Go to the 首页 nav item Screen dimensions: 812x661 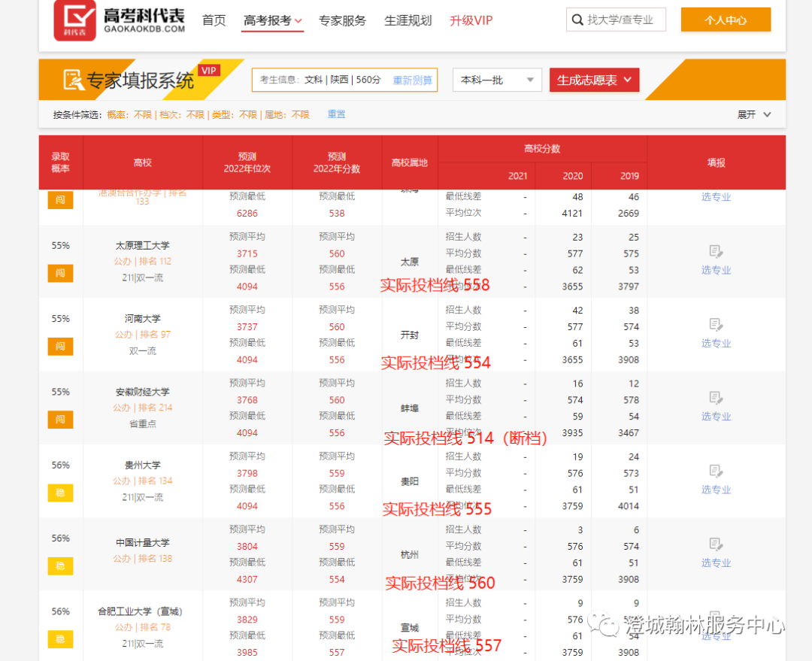[214, 21]
